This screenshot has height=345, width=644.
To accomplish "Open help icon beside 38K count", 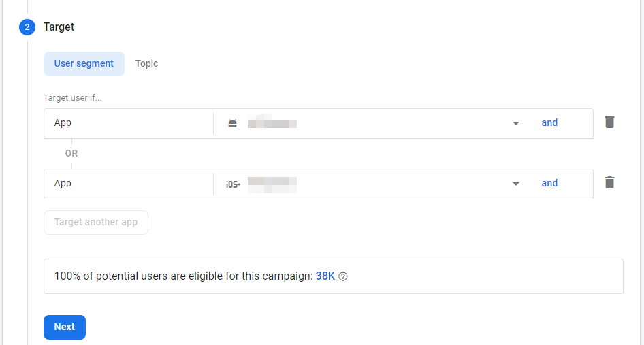I will coord(343,276).
